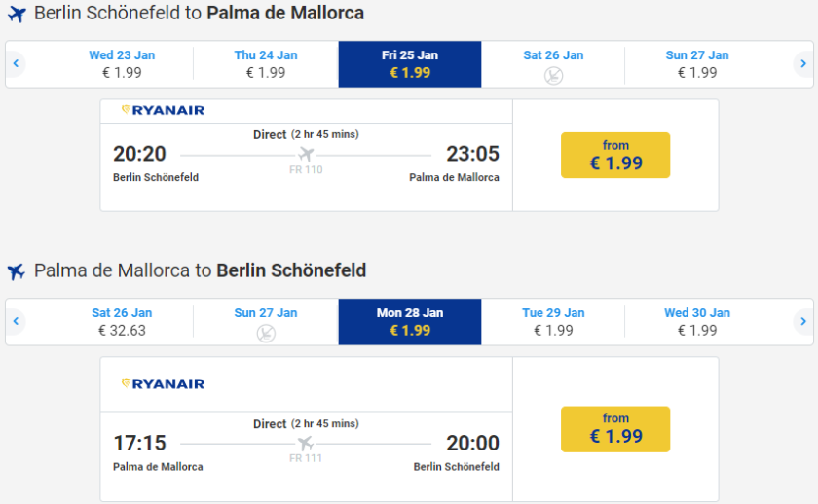
Task: Select Sat 26 Jan return date at €32.63
Action: 122,321
